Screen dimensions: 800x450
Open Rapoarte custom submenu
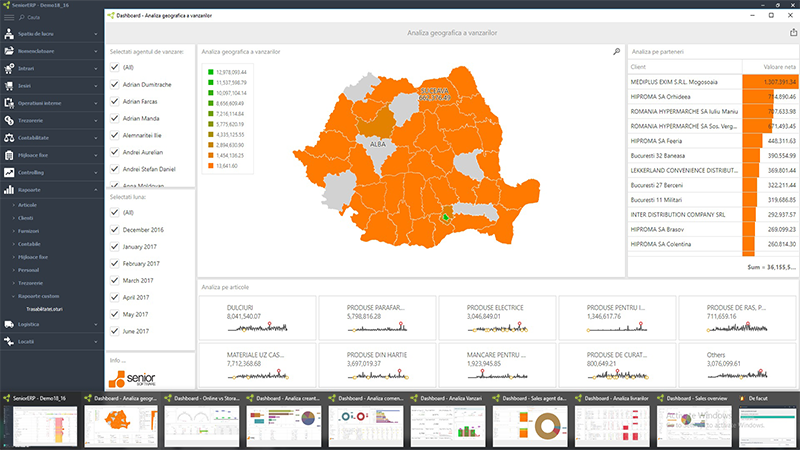point(39,296)
